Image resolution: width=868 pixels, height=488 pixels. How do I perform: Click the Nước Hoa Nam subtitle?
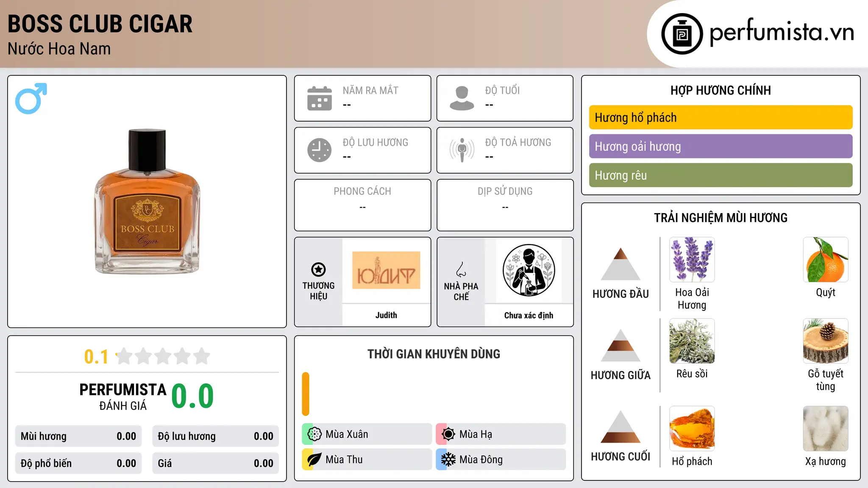59,49
